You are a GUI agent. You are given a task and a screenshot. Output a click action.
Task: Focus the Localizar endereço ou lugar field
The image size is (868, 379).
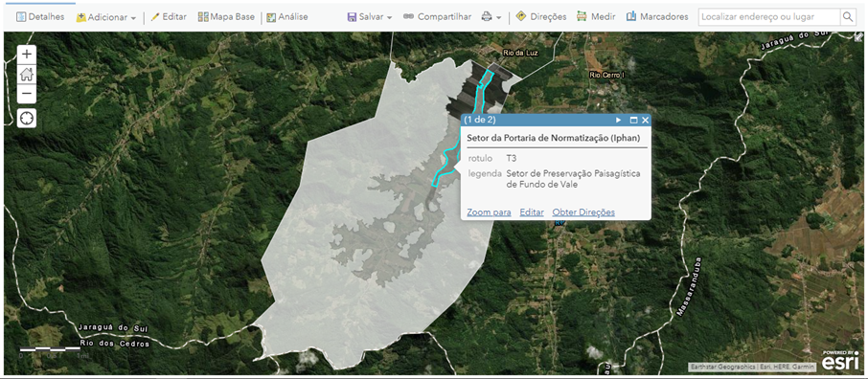point(769,17)
